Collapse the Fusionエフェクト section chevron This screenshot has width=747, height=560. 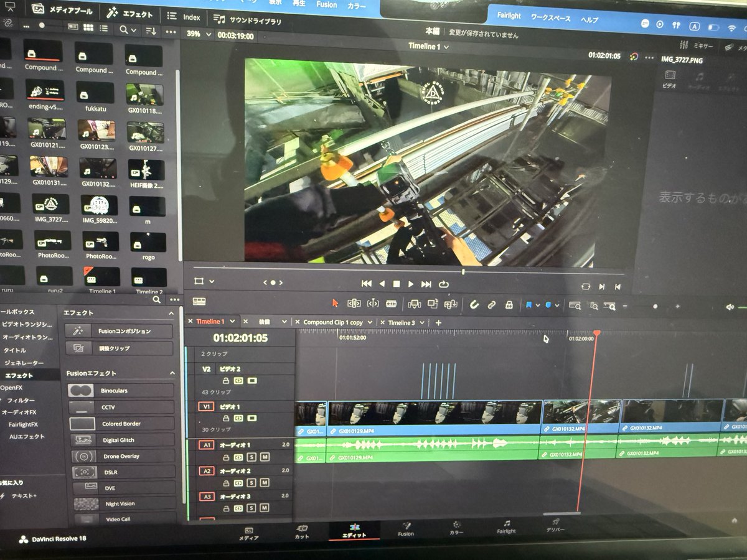(x=172, y=373)
